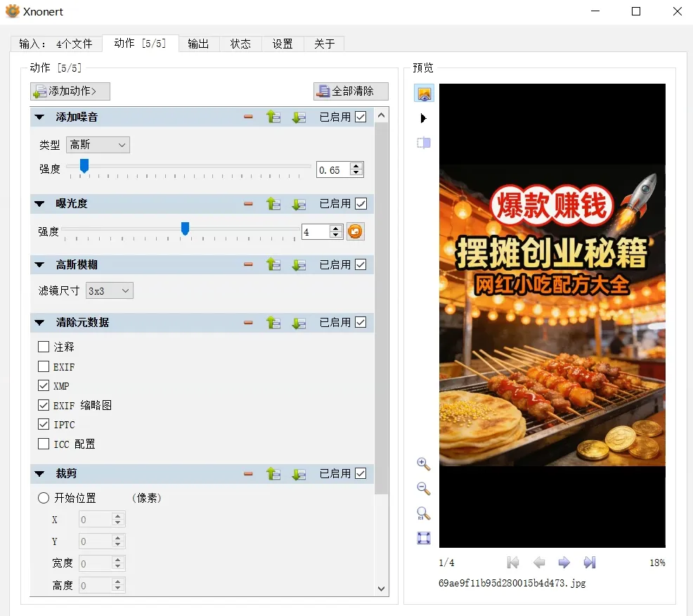Jump to last preview image
Viewport: 693px width, 616px height.
tap(590, 563)
